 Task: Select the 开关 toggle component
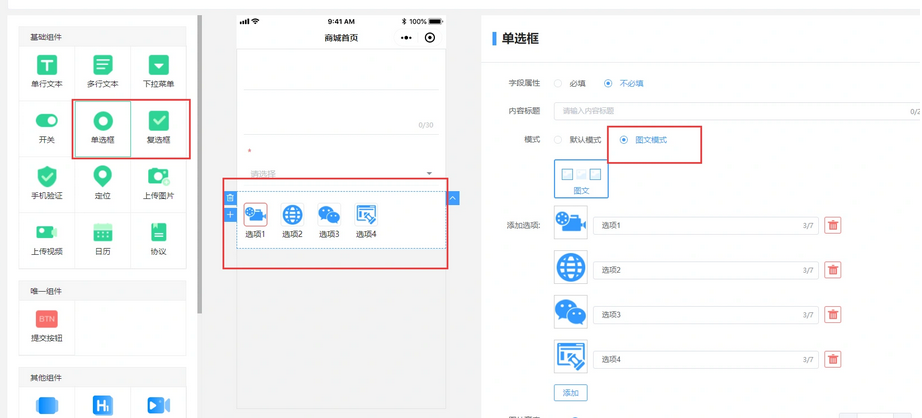tap(47, 121)
